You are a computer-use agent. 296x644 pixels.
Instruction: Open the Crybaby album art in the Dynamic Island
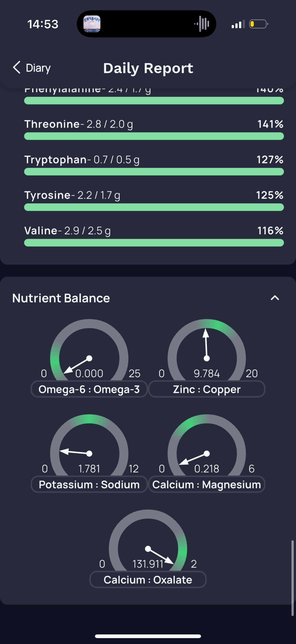[x=92, y=24]
